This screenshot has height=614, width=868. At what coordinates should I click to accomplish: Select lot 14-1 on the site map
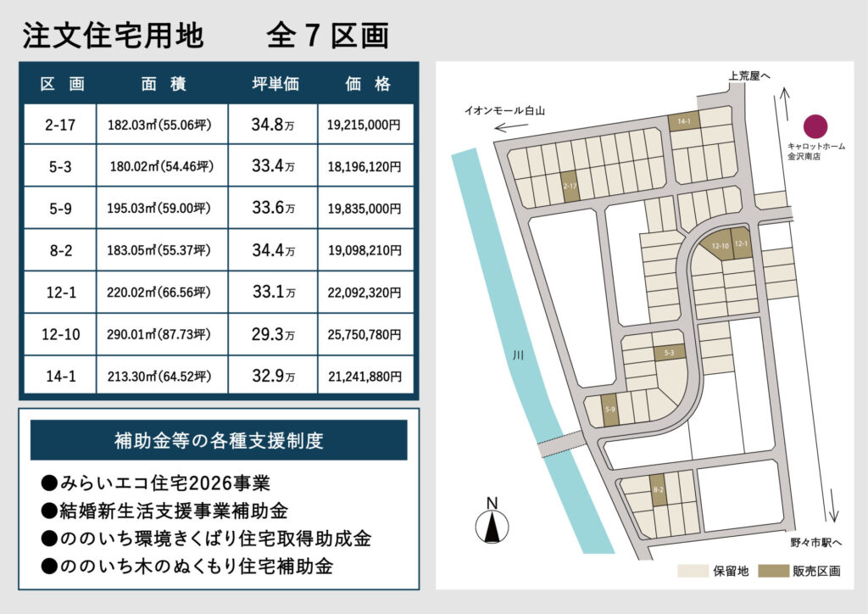[683, 122]
